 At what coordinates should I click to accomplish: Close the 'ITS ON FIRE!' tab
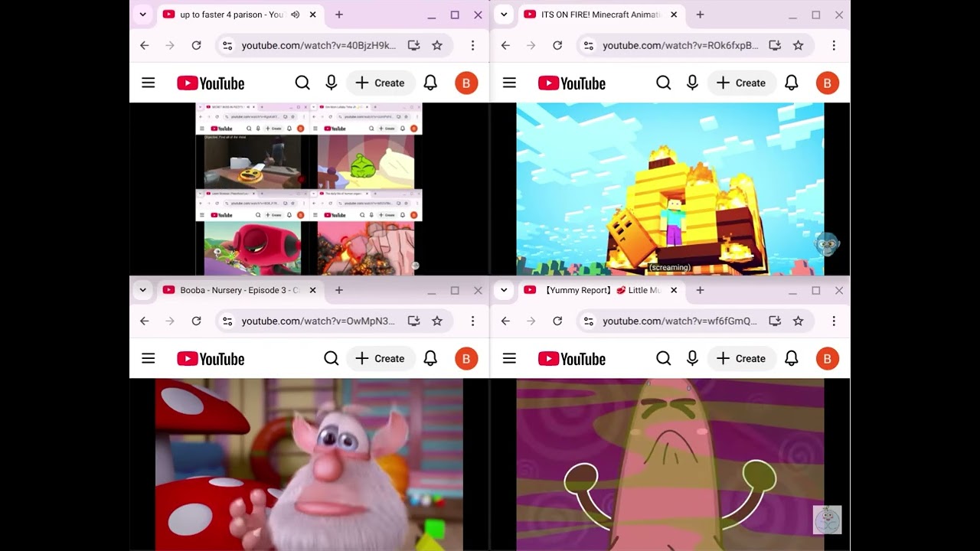[674, 15]
